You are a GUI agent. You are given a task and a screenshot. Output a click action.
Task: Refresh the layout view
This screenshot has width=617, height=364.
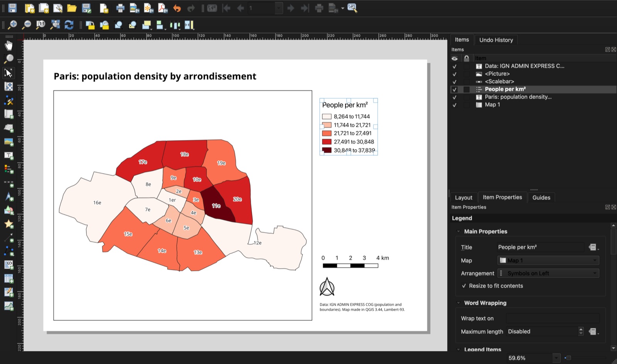point(69,25)
